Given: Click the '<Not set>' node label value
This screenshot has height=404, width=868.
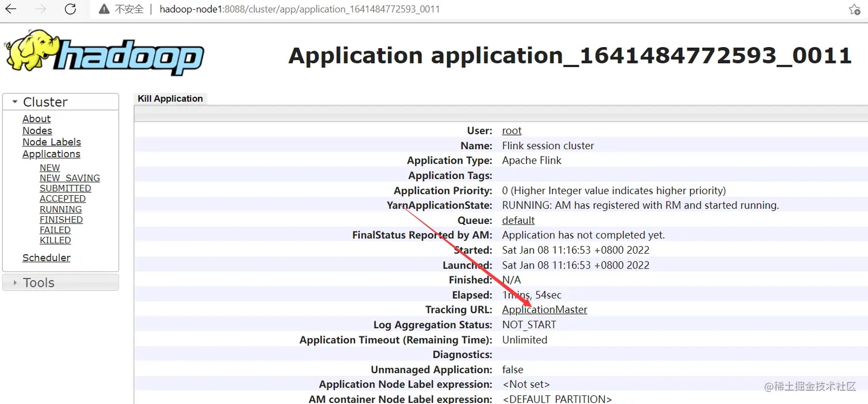Looking at the screenshot, I should click(526, 384).
